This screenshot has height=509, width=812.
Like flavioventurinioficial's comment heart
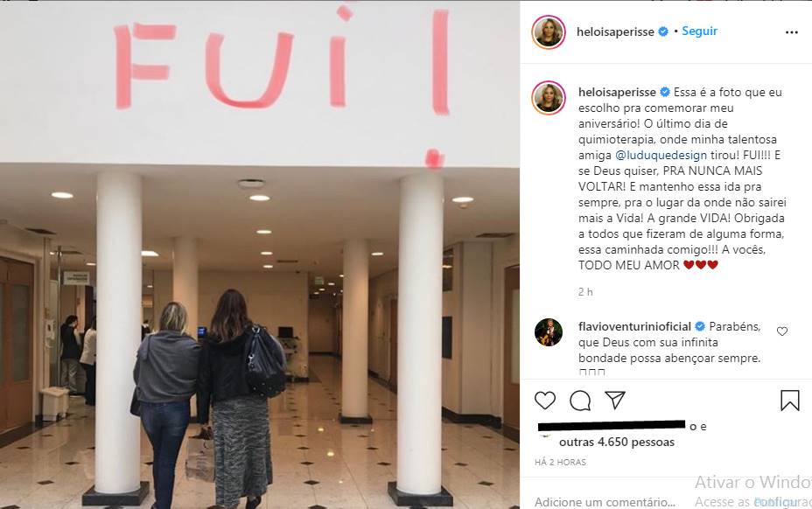tap(782, 331)
